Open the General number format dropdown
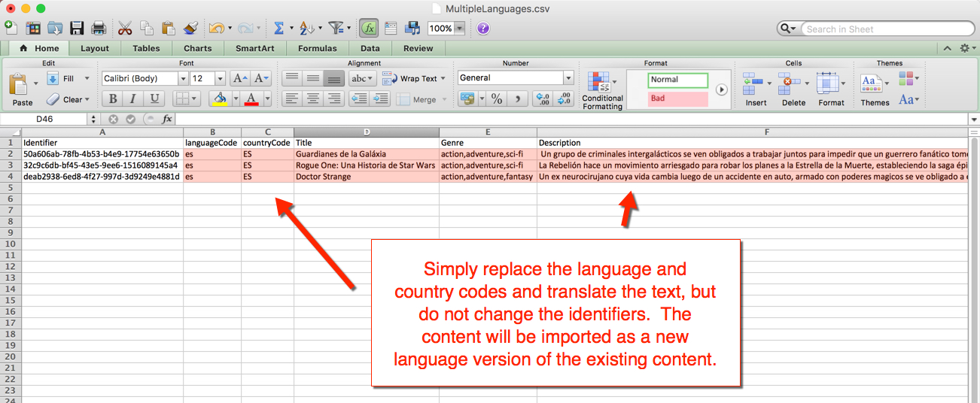This screenshot has height=403, width=980. click(x=568, y=78)
